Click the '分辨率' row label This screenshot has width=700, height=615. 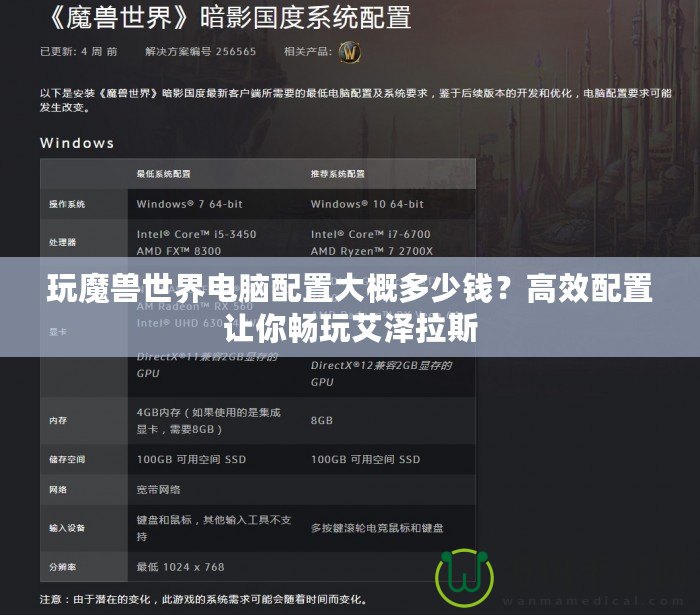point(62,567)
